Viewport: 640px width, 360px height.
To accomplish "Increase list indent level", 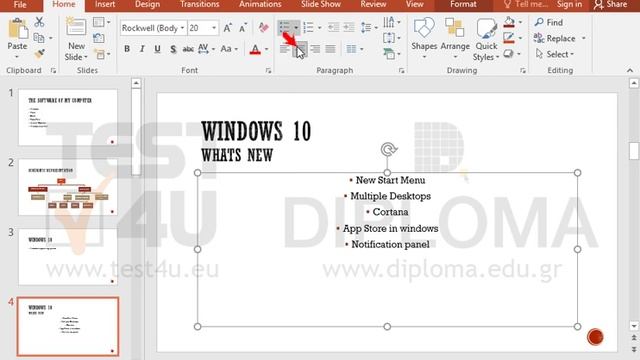I will [x=349, y=28].
